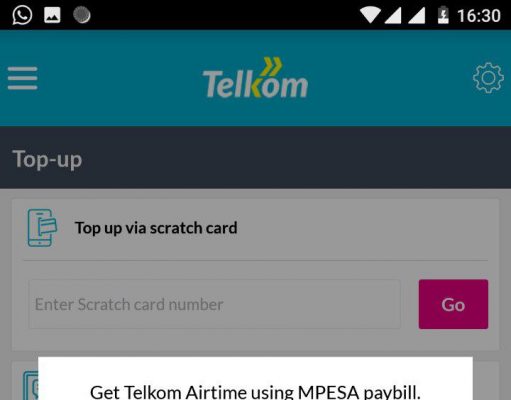Tap the Telkom logo in header
Image resolution: width=511 pixels, height=400 pixels.
(255, 78)
